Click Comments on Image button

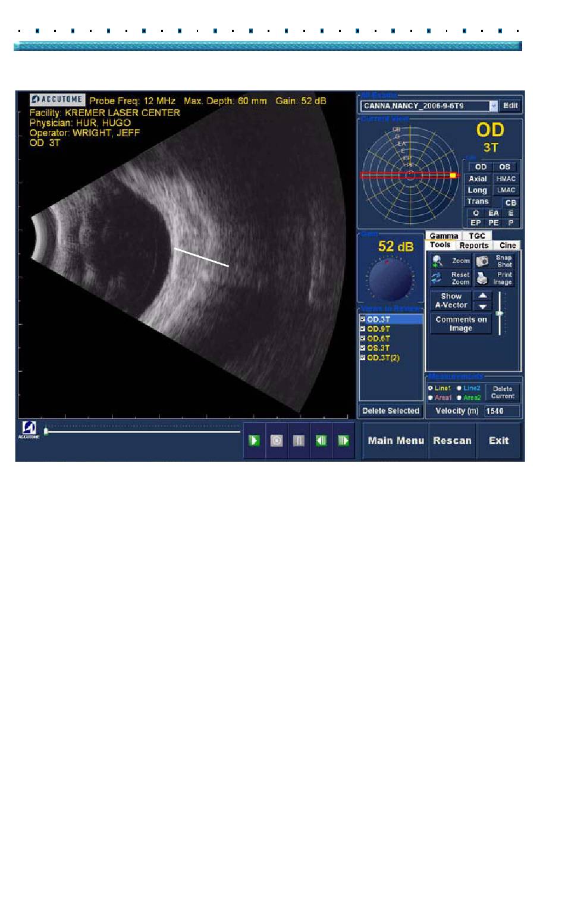coord(461,324)
